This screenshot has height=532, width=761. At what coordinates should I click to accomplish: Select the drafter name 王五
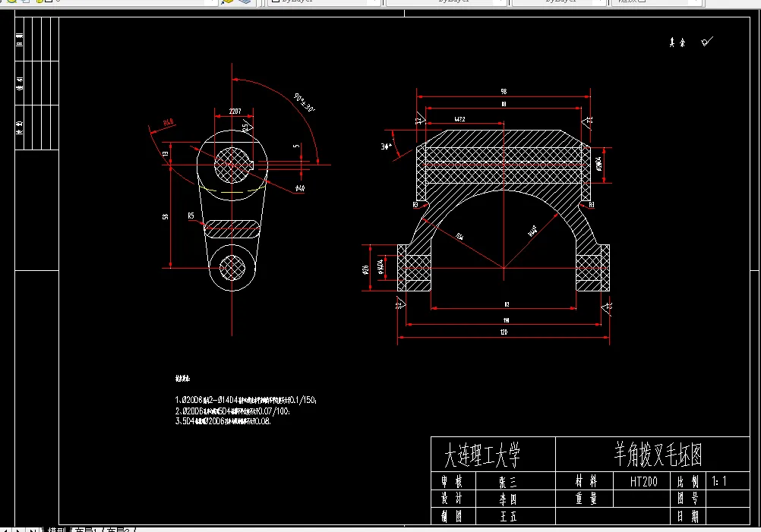tap(508, 517)
